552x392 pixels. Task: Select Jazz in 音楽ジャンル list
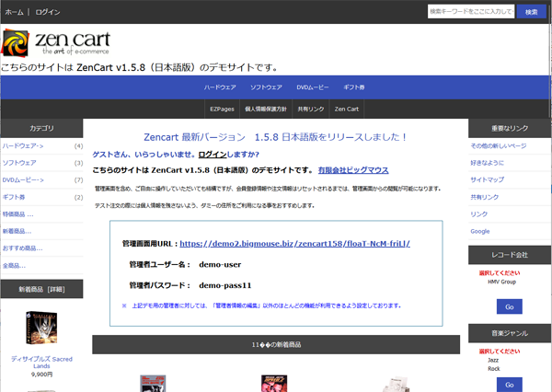click(x=493, y=360)
